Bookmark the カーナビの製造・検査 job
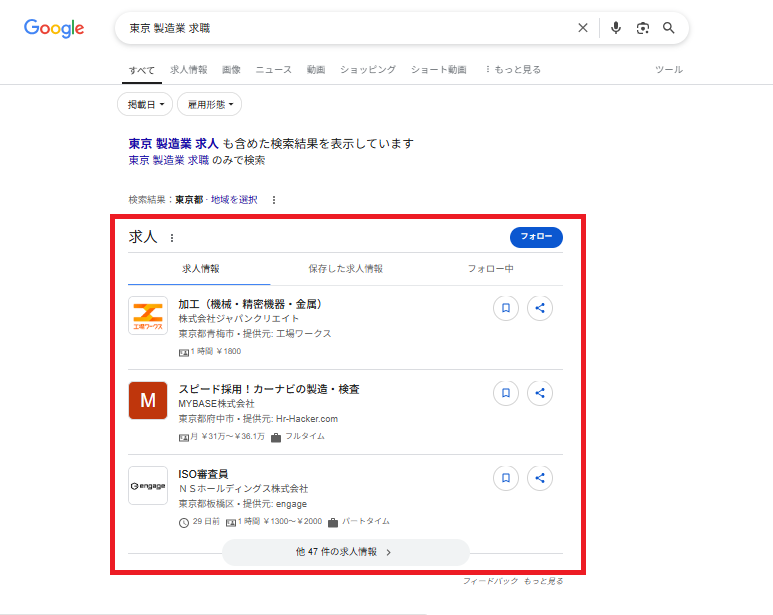The width and height of the screenshot is (773, 615). (x=506, y=393)
